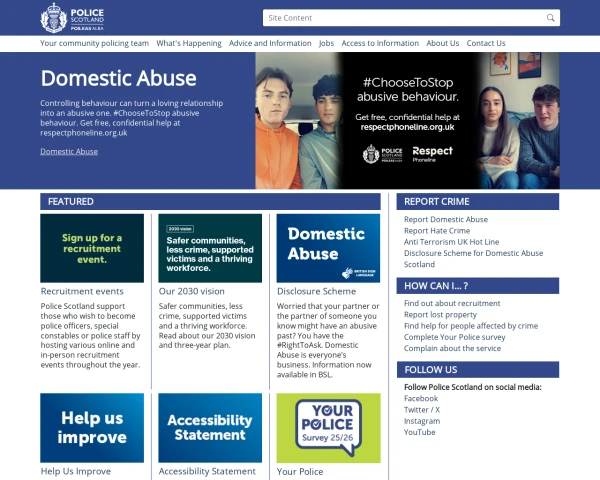Click the FEATURED section header
This screenshot has height=480, width=600.
click(x=210, y=201)
